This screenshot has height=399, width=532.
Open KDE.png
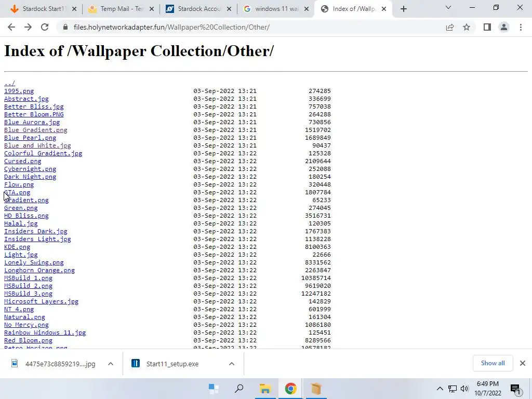coord(17,247)
